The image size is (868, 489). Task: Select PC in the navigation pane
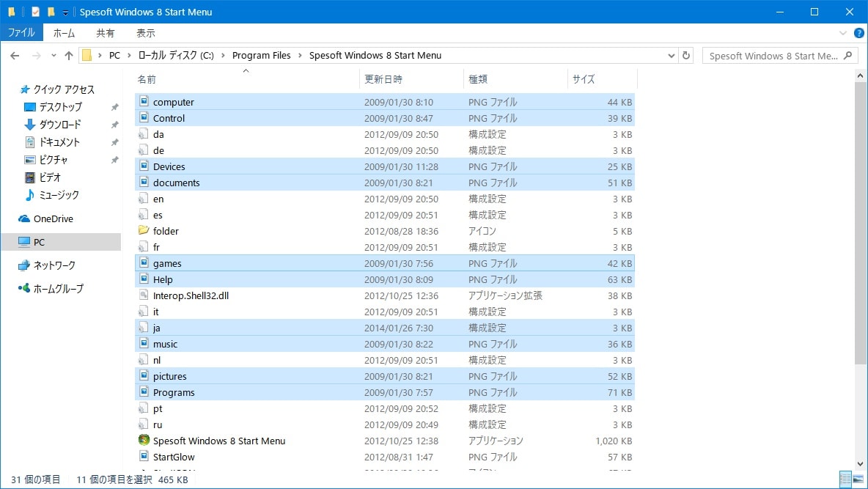coord(61,242)
